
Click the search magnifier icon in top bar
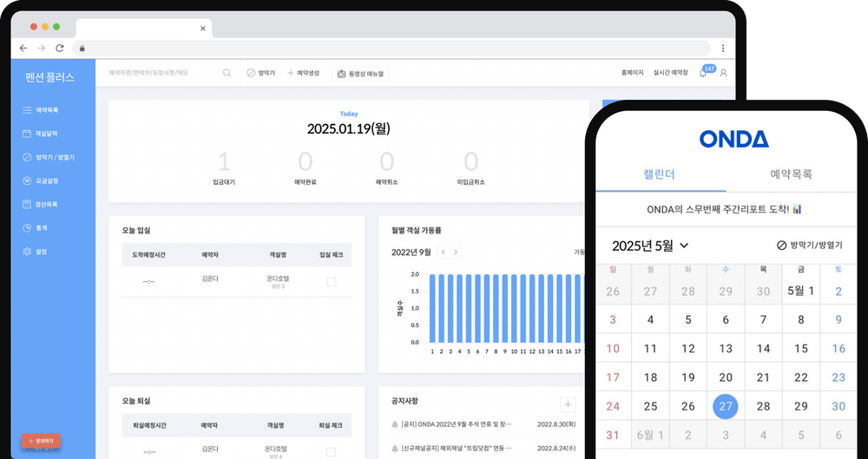227,73
